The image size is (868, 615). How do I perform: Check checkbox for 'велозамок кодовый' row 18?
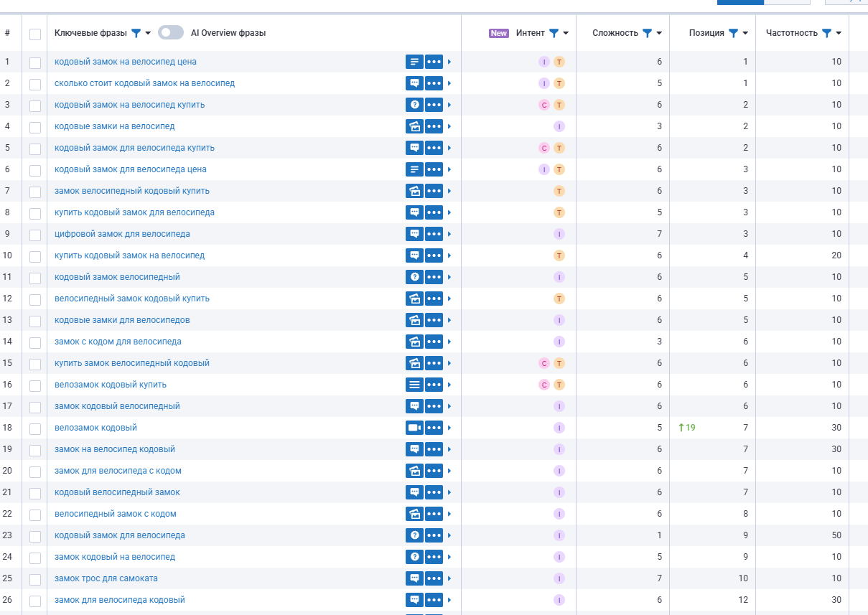tap(35, 428)
